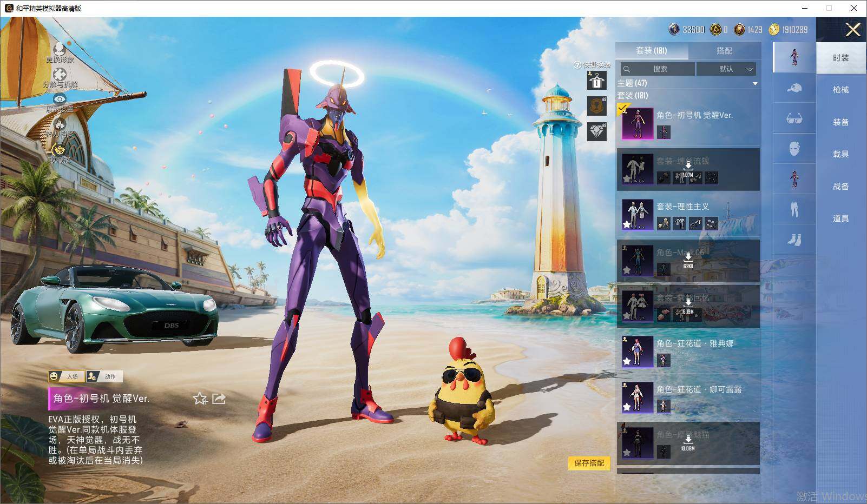Download the 套装-雾都回忆 outfit
The image size is (867, 504).
pyautogui.click(x=688, y=303)
